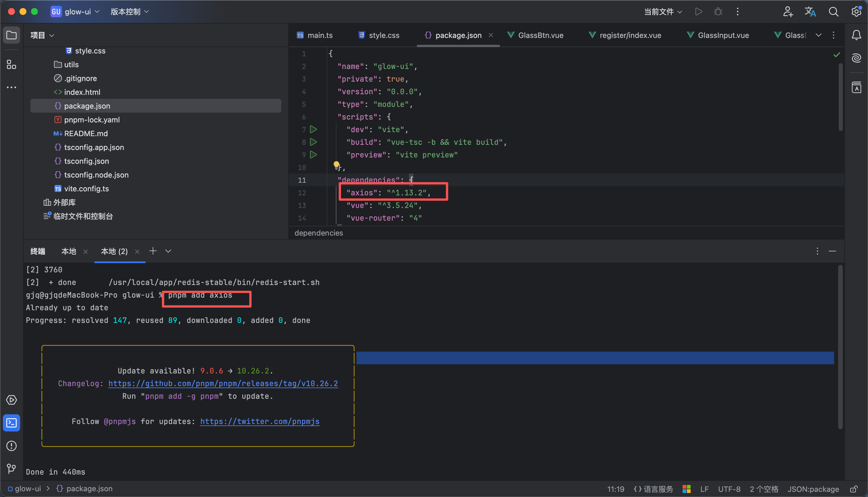Image resolution: width=868 pixels, height=497 pixels.
Task: Switch to the 本地 terminal tab
Action: [x=69, y=252]
